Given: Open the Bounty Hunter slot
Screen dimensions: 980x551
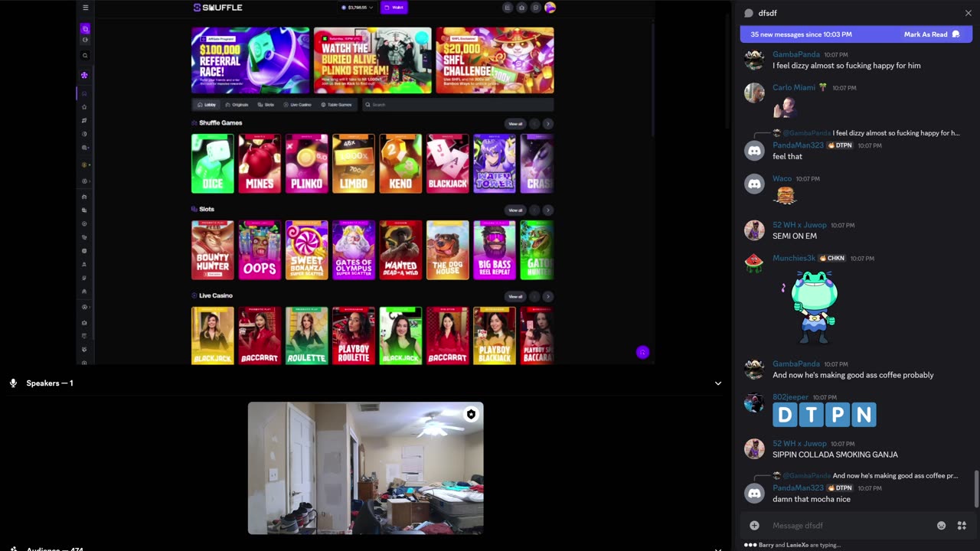Looking at the screenshot, I should click(212, 250).
